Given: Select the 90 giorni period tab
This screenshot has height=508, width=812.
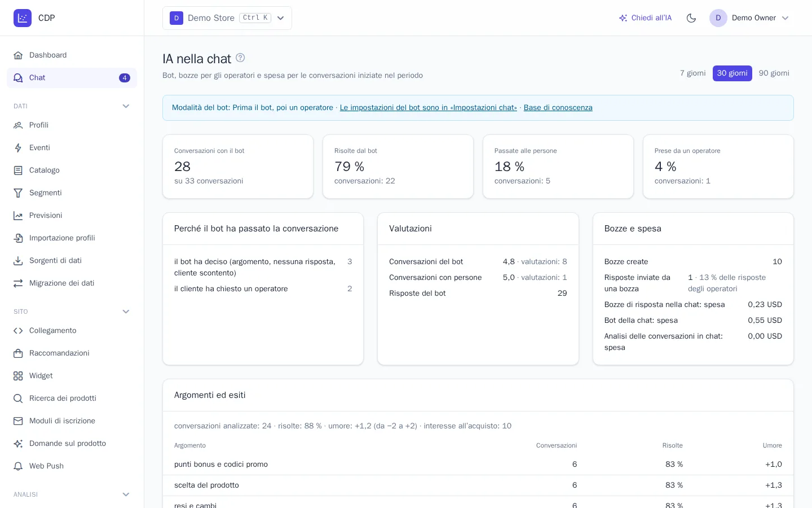Looking at the screenshot, I should pos(774,73).
